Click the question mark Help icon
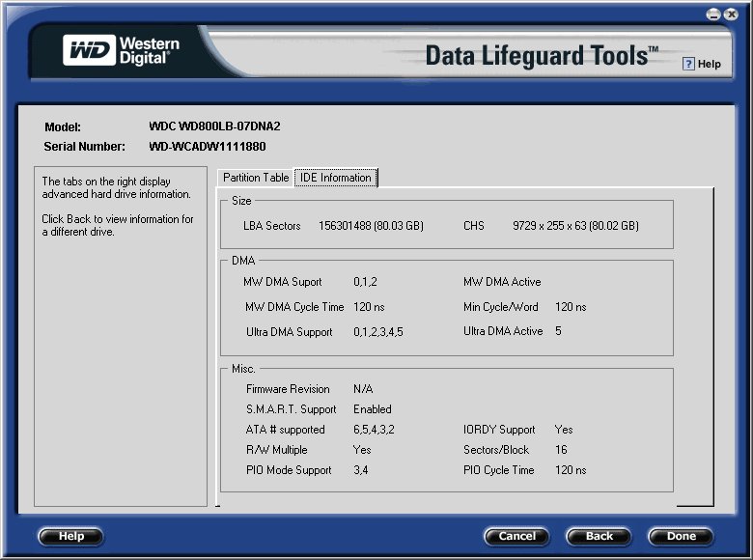 688,64
